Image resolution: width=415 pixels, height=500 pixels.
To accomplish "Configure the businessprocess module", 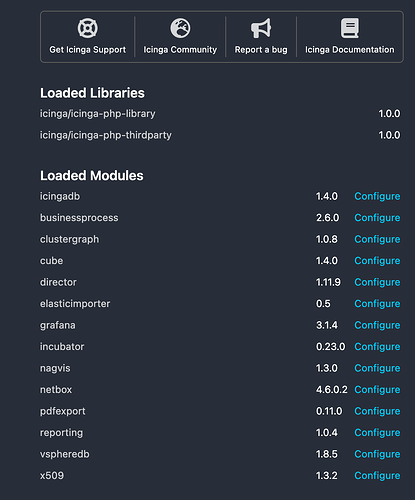I will pyautogui.click(x=377, y=218).
